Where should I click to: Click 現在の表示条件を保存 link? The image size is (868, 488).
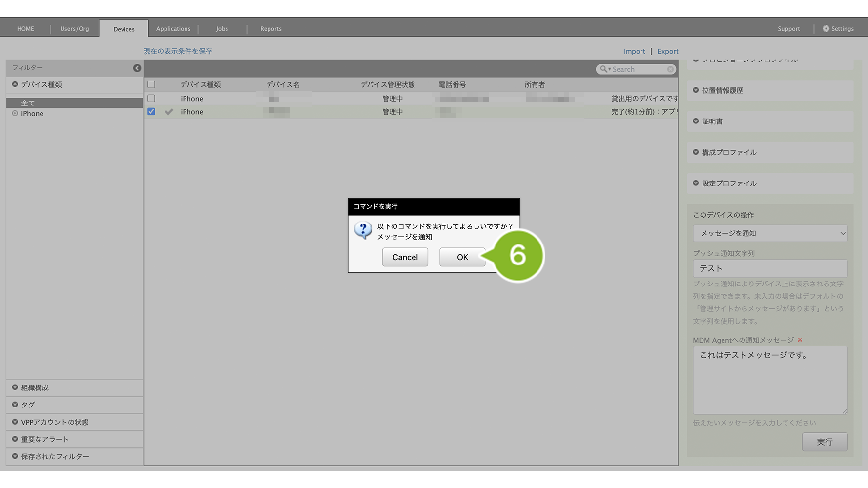tap(178, 51)
